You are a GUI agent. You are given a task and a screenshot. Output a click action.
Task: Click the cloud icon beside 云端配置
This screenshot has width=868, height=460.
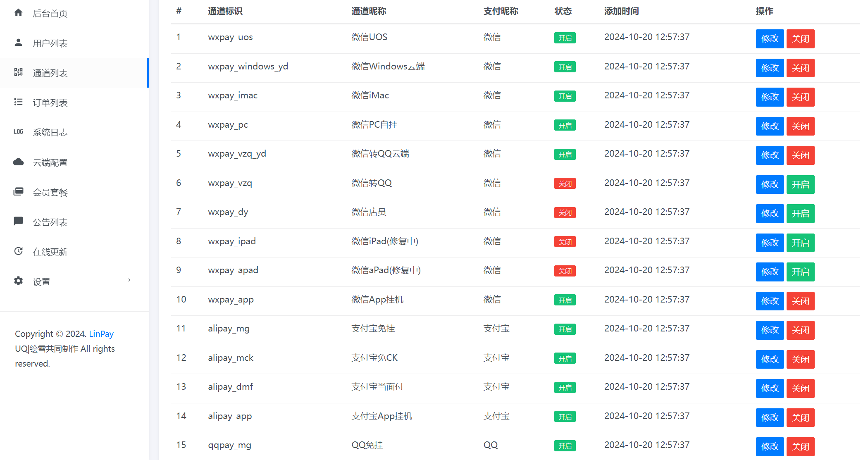point(18,162)
